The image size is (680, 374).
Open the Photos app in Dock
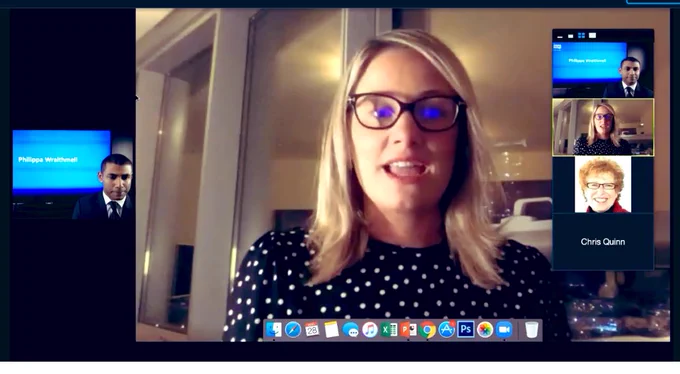pyautogui.click(x=485, y=330)
